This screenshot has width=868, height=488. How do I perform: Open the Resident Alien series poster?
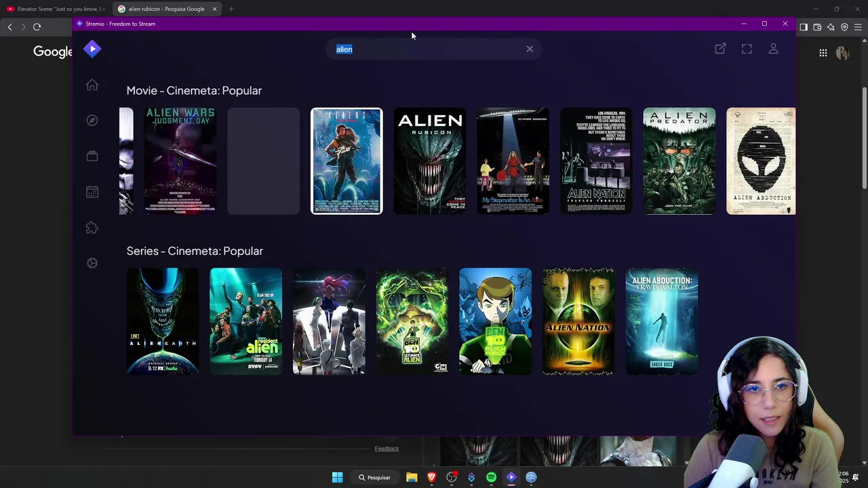245,321
